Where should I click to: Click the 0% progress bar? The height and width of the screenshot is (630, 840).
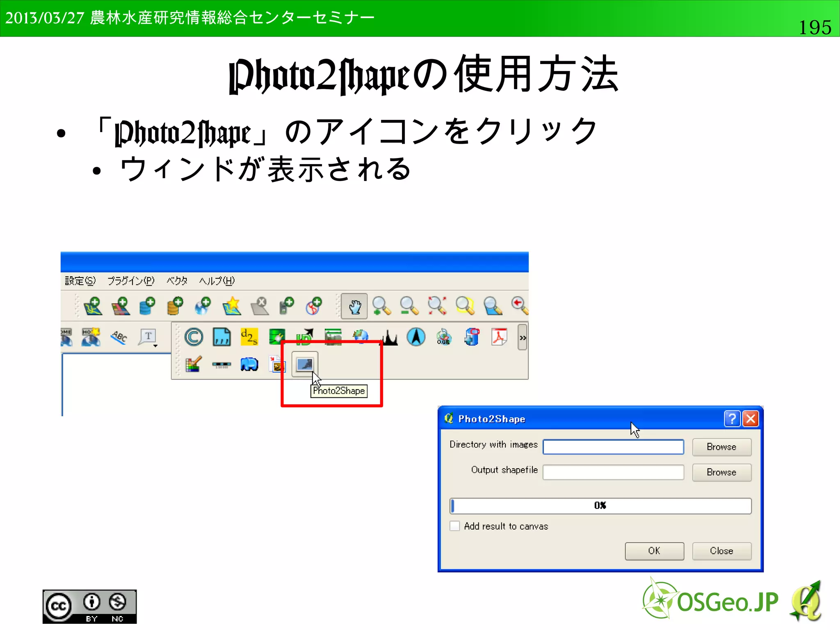point(600,506)
